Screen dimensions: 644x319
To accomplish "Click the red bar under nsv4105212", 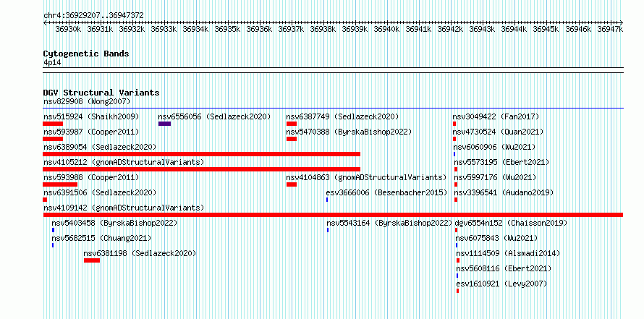I will coord(202,169).
